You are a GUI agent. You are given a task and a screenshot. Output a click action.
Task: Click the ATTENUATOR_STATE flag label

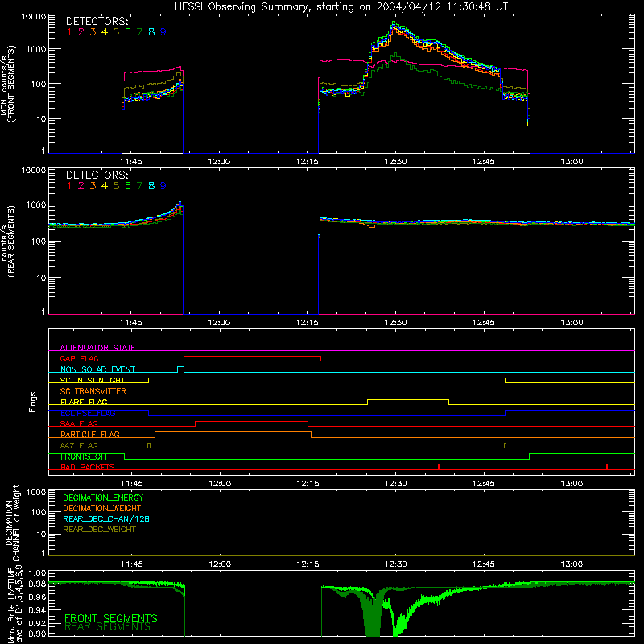coord(97,348)
